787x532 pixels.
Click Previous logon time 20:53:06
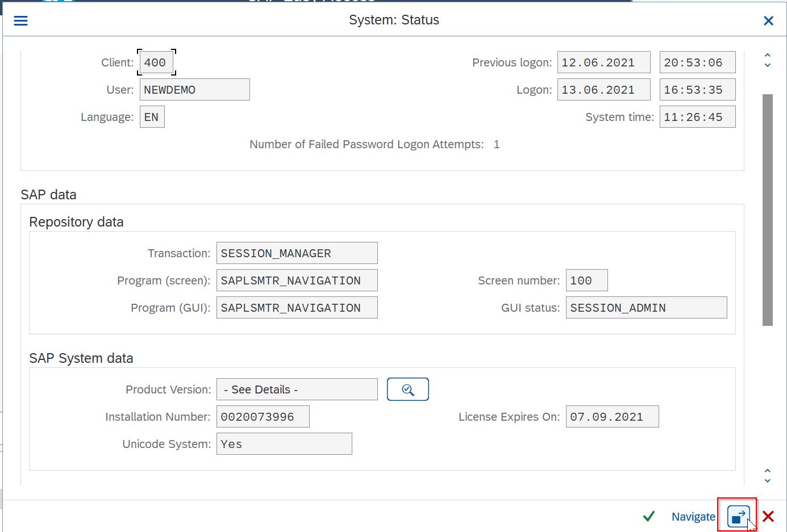coord(697,62)
